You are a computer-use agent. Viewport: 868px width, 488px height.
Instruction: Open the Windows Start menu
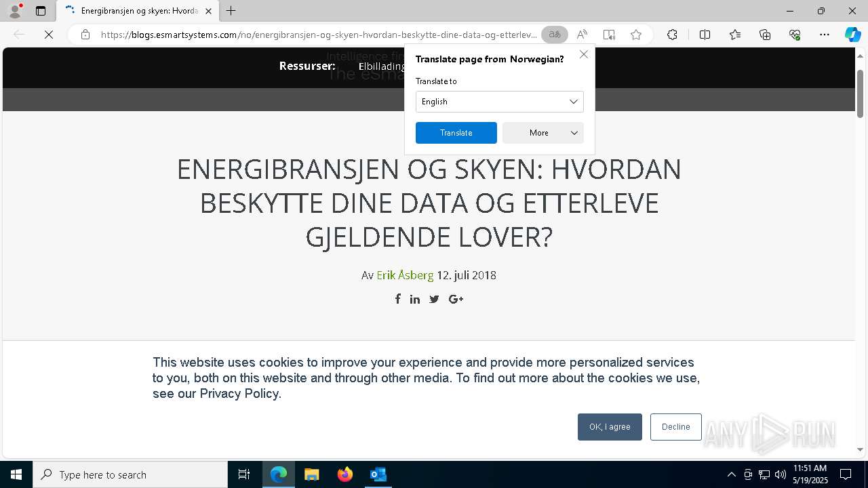[x=16, y=474]
